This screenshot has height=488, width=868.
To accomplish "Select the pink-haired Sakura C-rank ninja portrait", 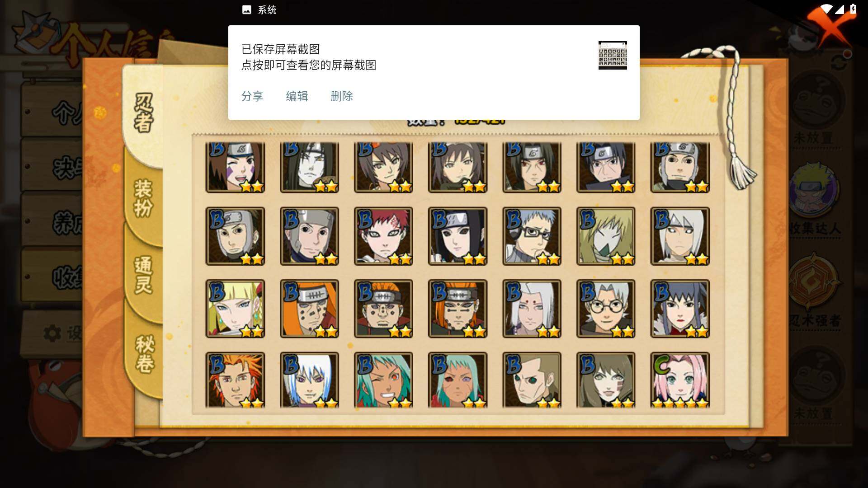I will (680, 380).
